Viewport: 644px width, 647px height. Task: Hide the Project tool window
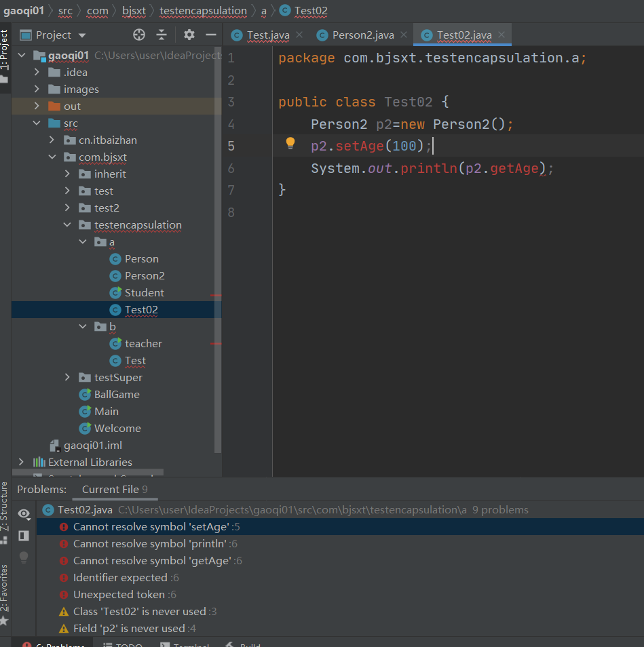pyautogui.click(x=211, y=35)
